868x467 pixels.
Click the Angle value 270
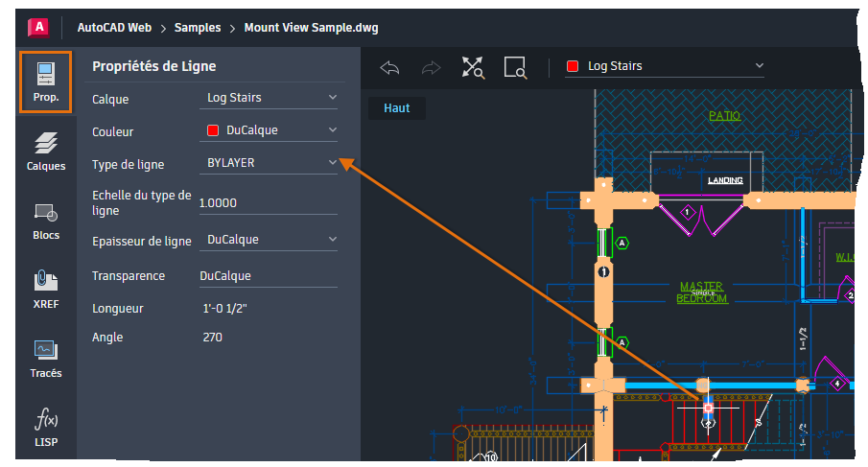tap(213, 337)
